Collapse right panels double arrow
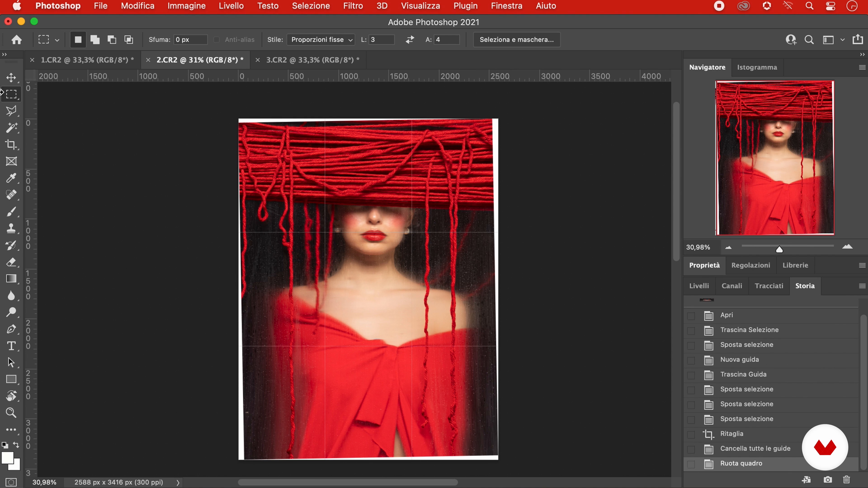868x488 pixels. (862, 54)
